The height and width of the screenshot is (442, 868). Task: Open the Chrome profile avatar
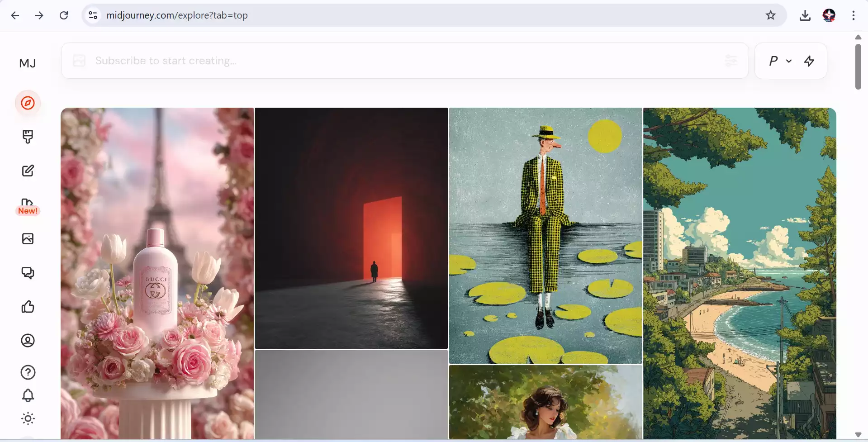coord(829,15)
